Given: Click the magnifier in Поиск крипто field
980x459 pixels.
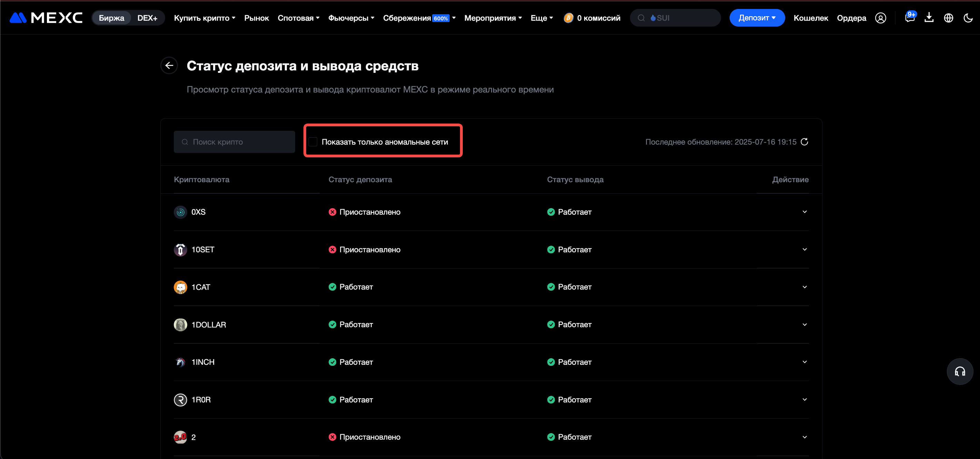Looking at the screenshot, I should (x=185, y=142).
